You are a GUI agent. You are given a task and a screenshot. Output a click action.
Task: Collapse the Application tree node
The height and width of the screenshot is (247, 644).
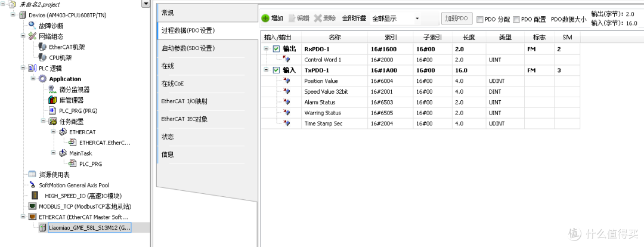33,79
